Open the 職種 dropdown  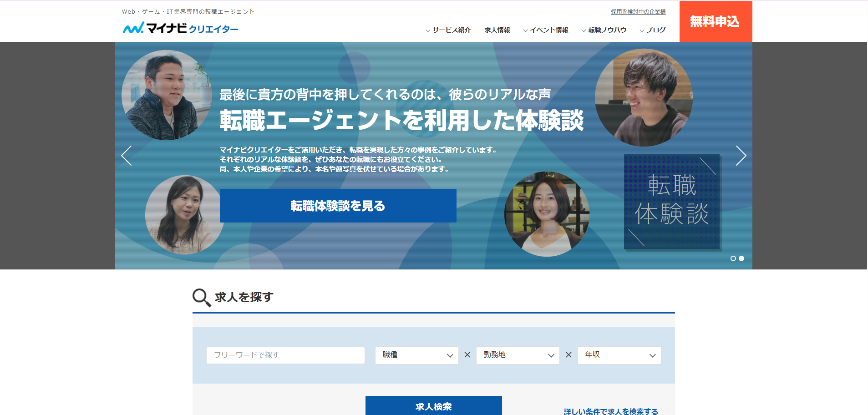click(x=416, y=355)
